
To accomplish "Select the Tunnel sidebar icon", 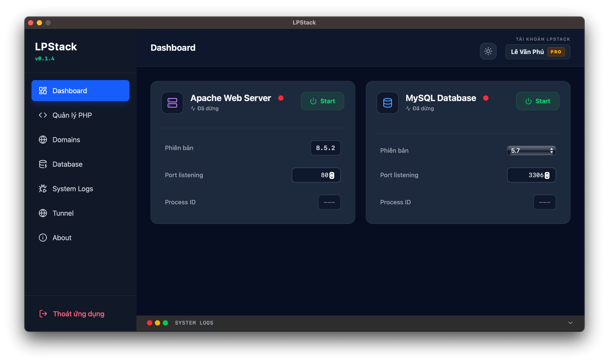I will 43,213.
